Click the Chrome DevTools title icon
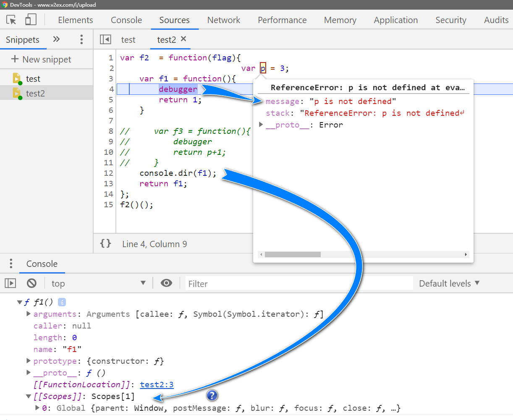 5,5
